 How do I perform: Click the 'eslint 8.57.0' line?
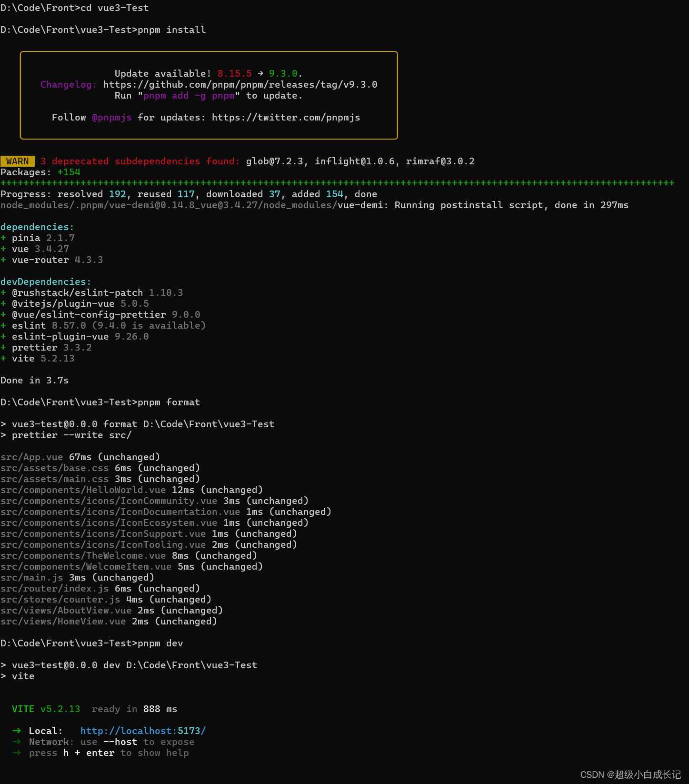(x=103, y=325)
